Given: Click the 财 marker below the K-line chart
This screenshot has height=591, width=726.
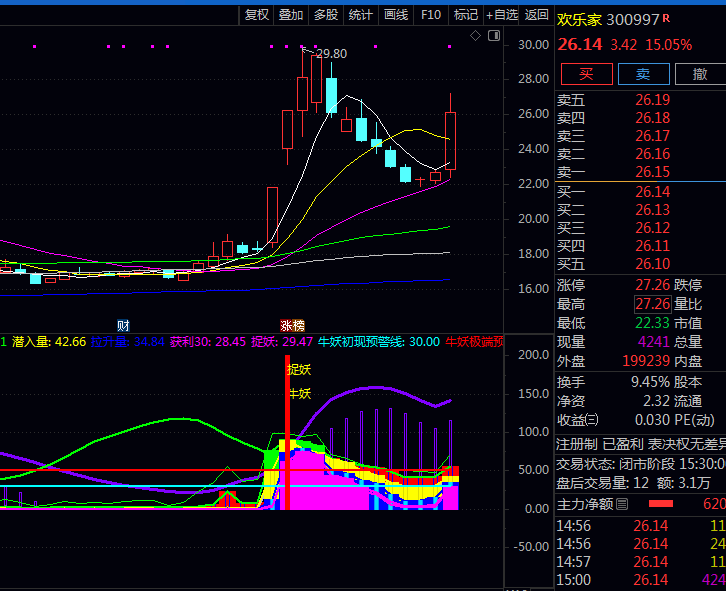Looking at the screenshot, I should pyautogui.click(x=123, y=325).
